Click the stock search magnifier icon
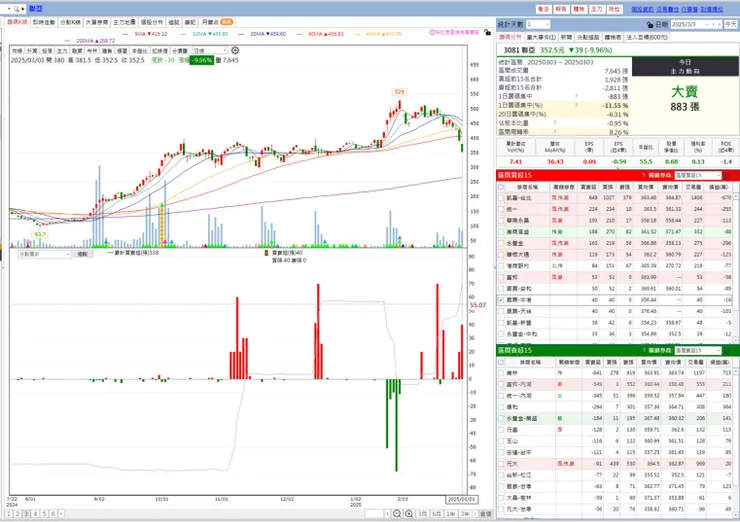740x522 pixels. 16,8
